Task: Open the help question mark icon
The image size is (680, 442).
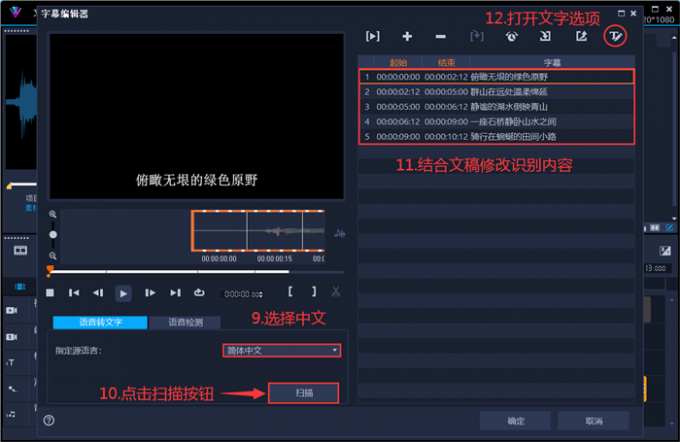Action: (x=49, y=420)
